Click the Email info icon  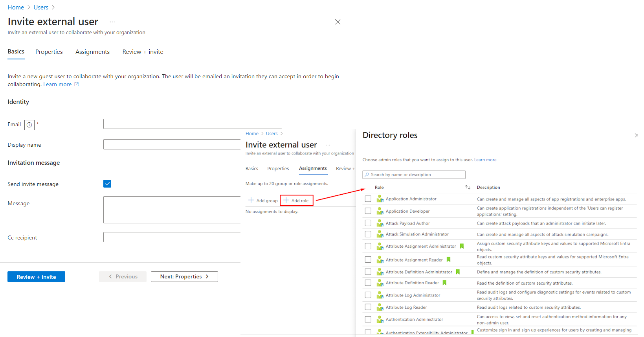[x=29, y=125]
